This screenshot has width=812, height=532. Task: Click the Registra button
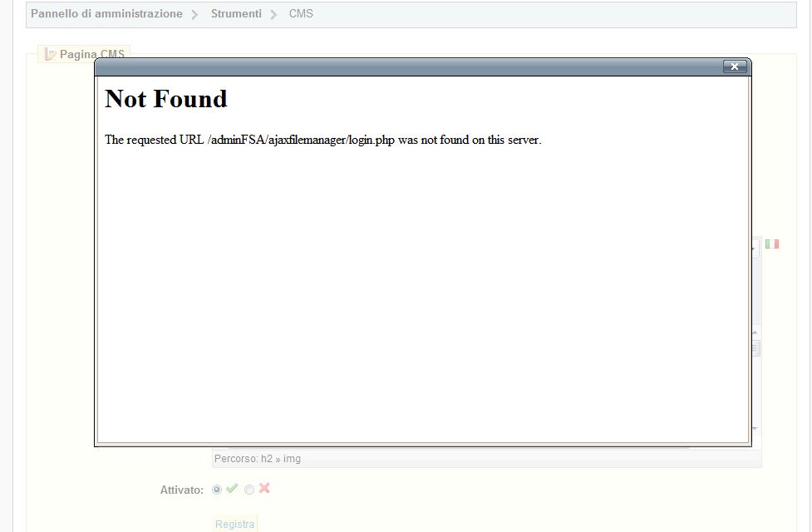coord(234,524)
